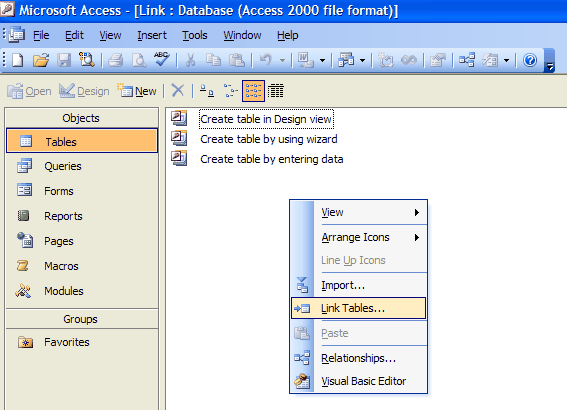The width and height of the screenshot is (567, 410).
Task: Click the Relationships toolbar icon
Action: tap(466, 60)
